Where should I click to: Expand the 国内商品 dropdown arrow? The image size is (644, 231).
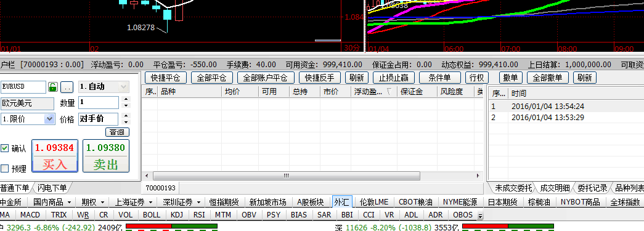click(x=69, y=202)
